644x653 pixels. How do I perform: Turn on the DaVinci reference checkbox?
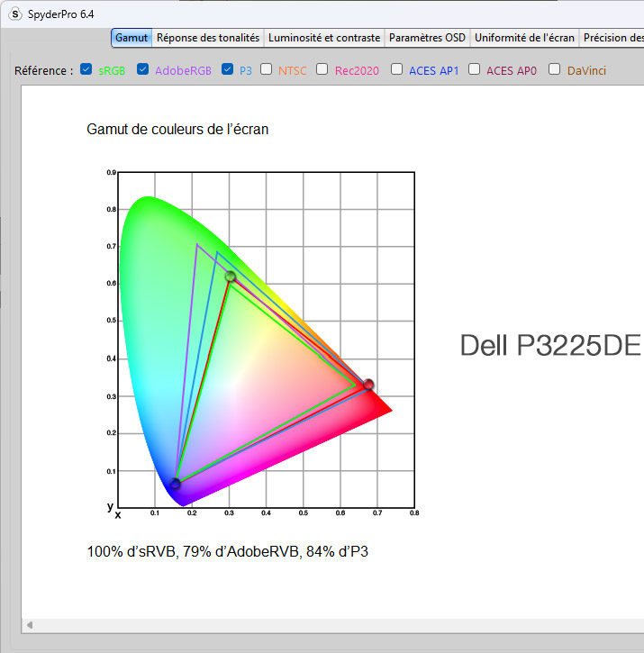555,69
